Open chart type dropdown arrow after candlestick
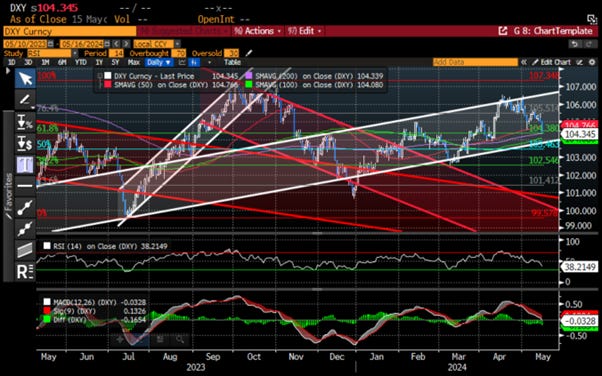 (x=209, y=62)
